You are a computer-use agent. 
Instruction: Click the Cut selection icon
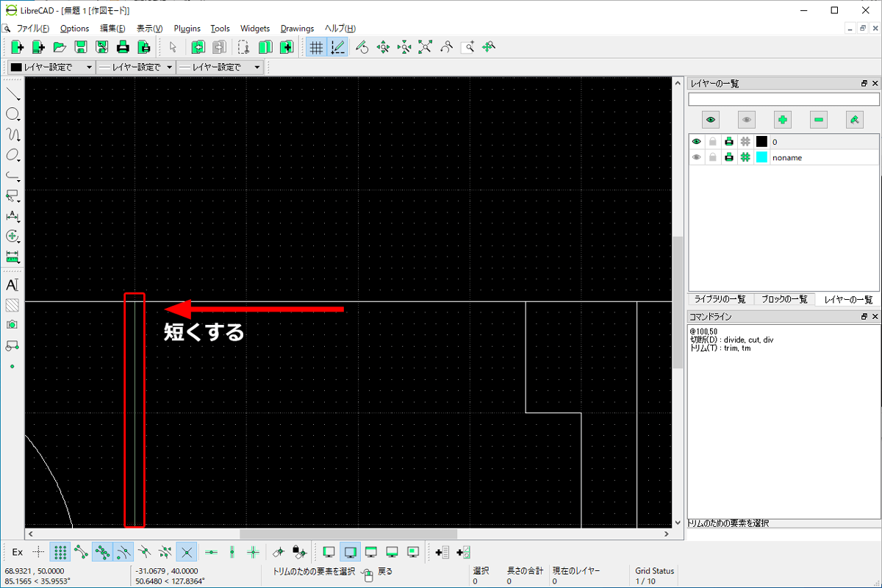(x=243, y=47)
